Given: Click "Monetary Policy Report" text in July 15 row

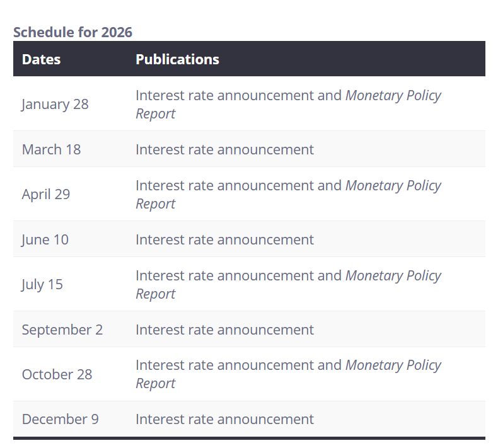Looking at the screenshot, I should 393,276.
